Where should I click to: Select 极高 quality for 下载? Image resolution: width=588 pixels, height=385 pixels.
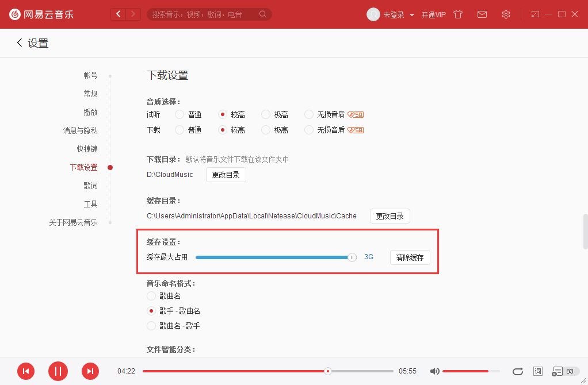(x=265, y=130)
